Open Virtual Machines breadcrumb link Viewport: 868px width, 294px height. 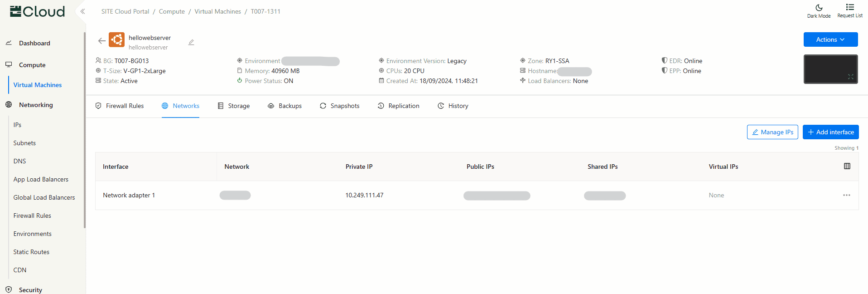(217, 11)
